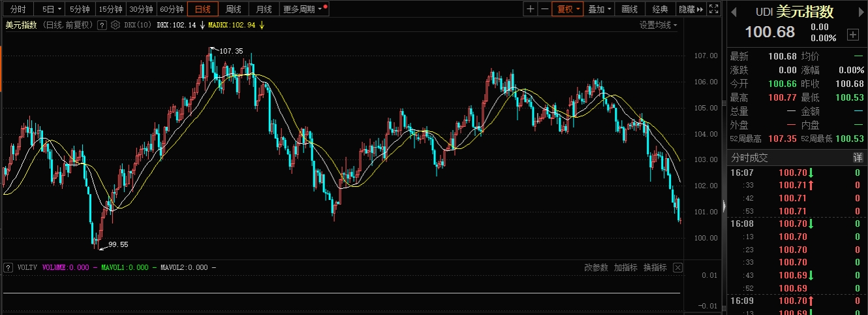Click the help question mark next to 美元指数 title
This screenshot has height=315, width=868.
click(102, 25)
